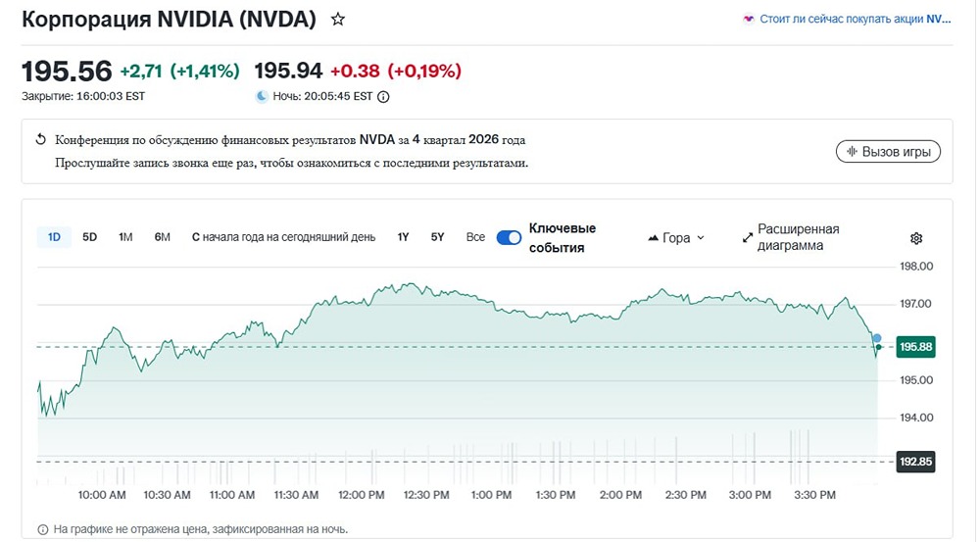Image resolution: width=980 pixels, height=542 pixels.
Task: Select the 1D time range
Action: click(x=54, y=237)
